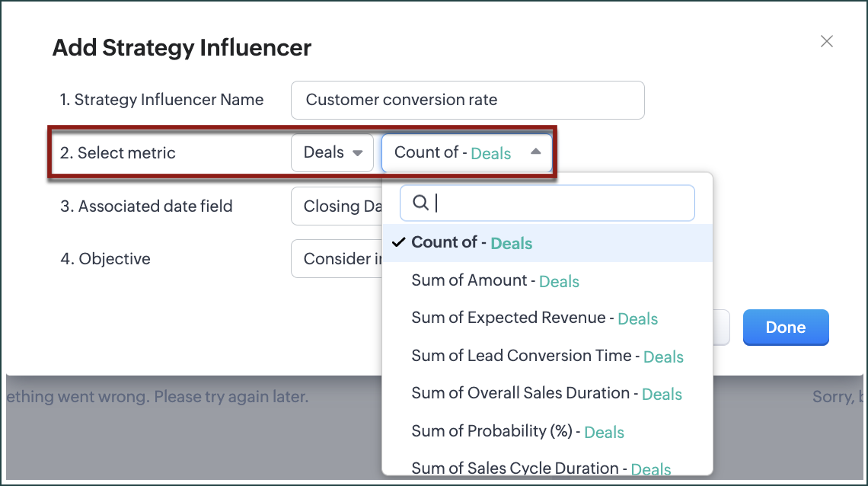Image resolution: width=868 pixels, height=486 pixels.
Task: Click the Add Strategy Influencer heading
Action: 182,48
